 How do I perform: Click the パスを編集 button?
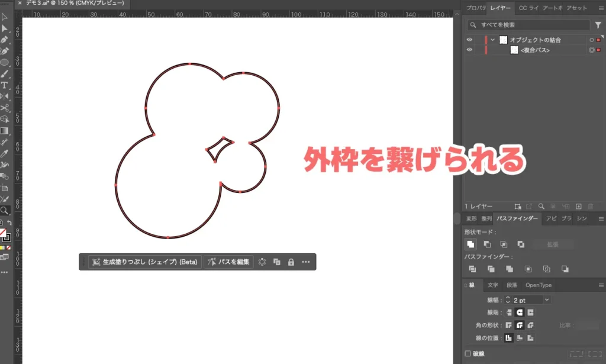coord(228,262)
